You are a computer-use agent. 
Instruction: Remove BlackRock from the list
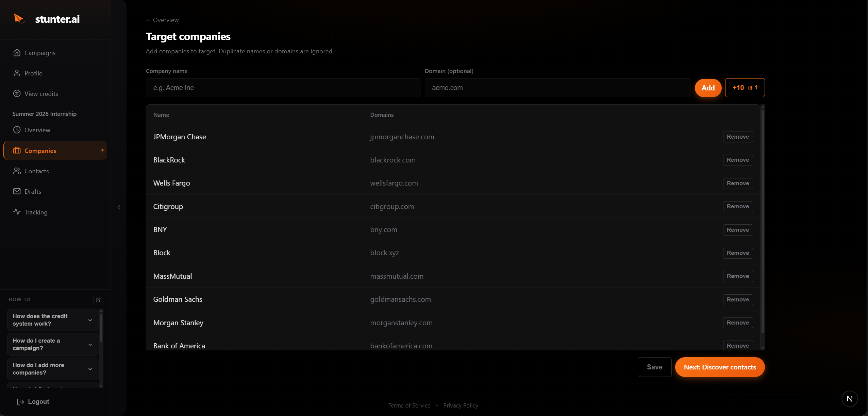pyautogui.click(x=738, y=160)
